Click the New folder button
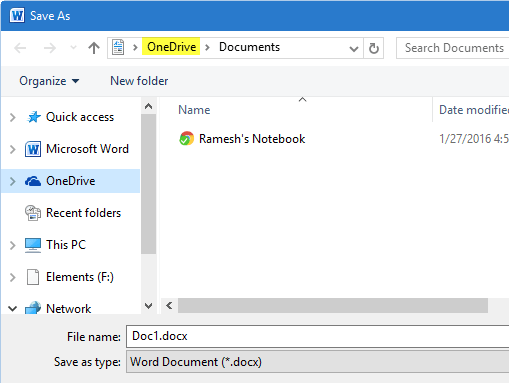This screenshot has height=383, width=509. (139, 81)
